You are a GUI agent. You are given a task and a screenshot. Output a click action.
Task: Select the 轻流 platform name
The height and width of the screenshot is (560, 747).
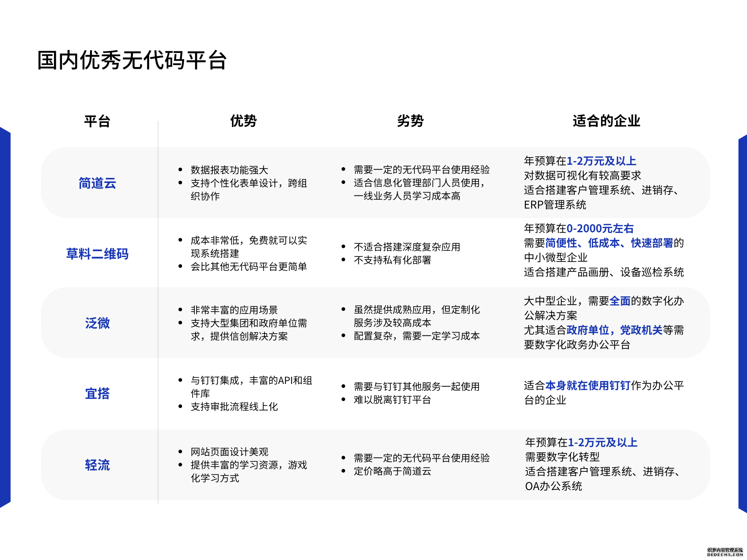97,465
